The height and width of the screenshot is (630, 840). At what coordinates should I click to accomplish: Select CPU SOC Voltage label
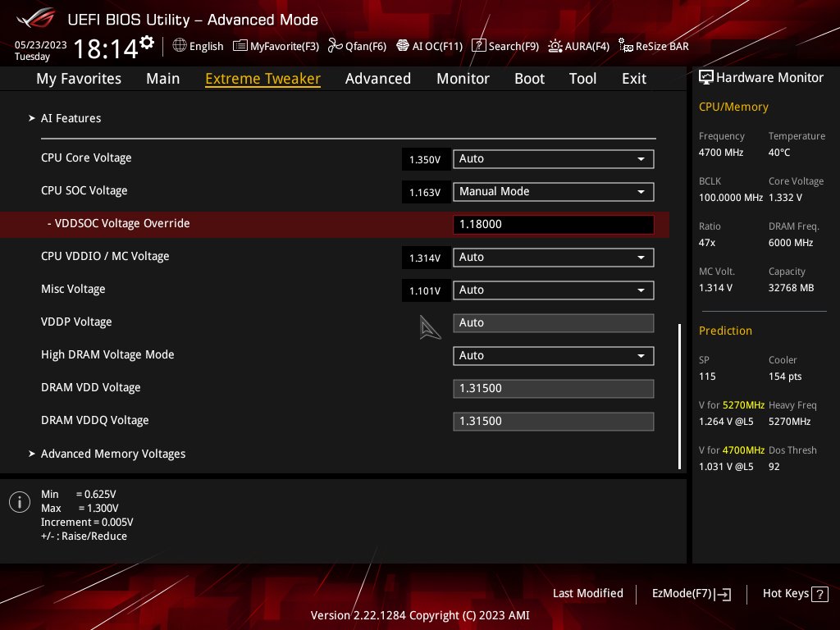tap(84, 190)
